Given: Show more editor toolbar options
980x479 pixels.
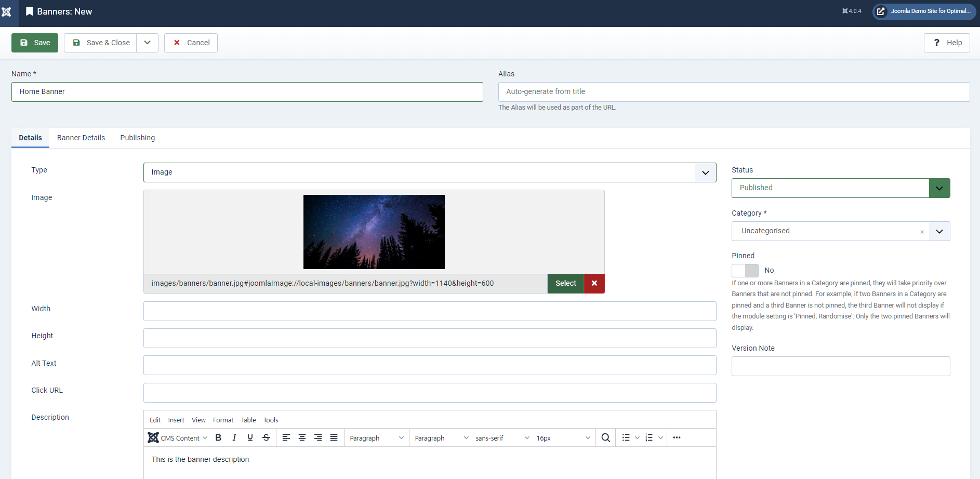Looking at the screenshot, I should [x=677, y=437].
